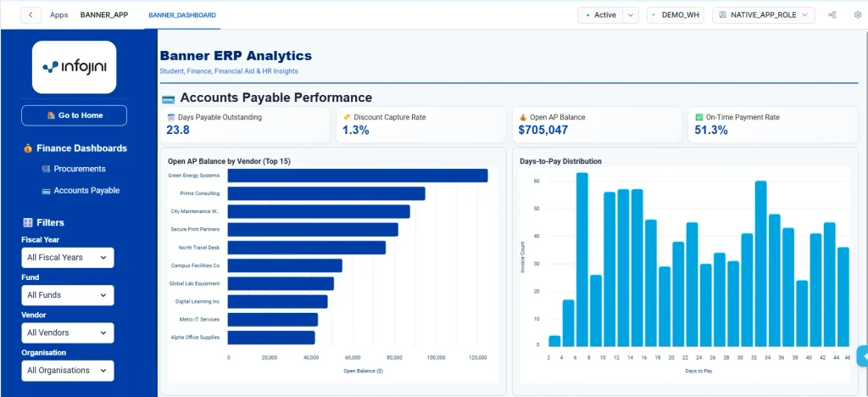The image size is (868, 397).
Task: Open the All Funds dropdown
Action: click(68, 295)
